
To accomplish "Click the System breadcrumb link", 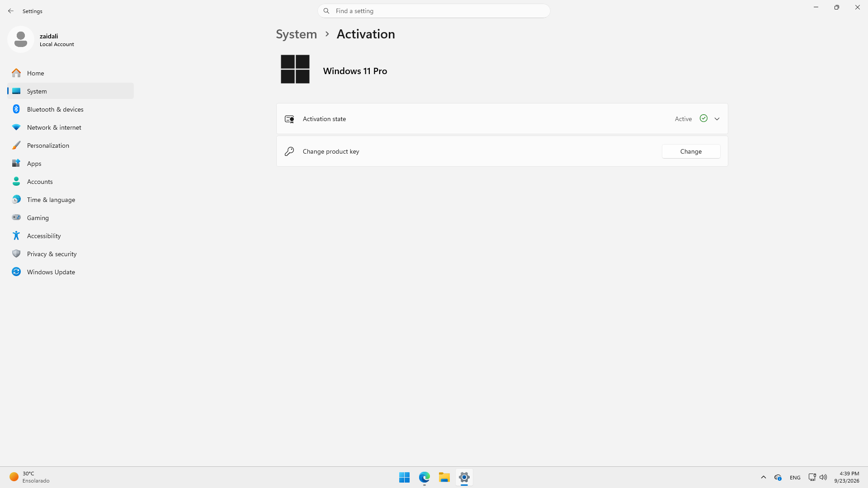I will pyautogui.click(x=297, y=34).
